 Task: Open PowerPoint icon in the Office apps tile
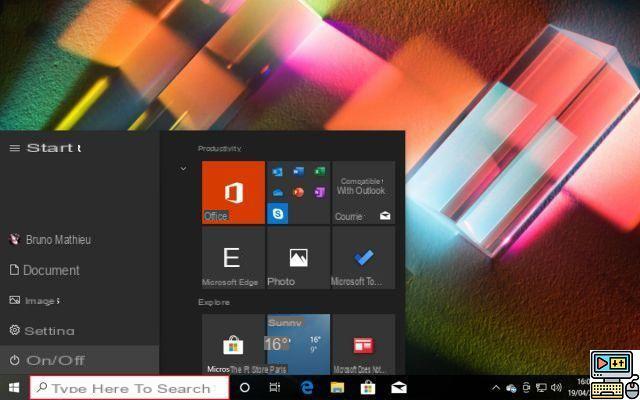click(x=299, y=192)
